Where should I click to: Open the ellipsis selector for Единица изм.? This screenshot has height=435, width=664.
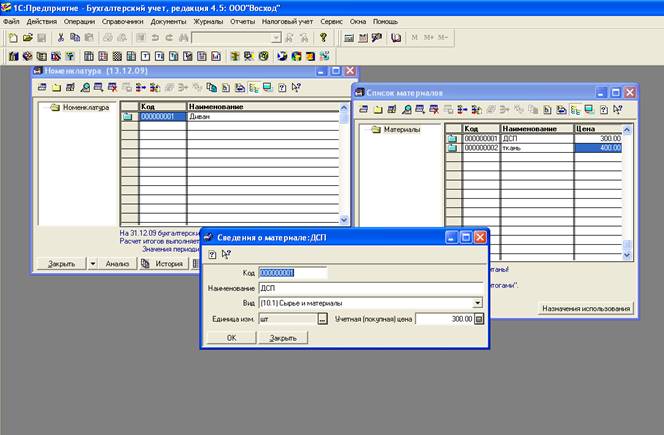click(322, 319)
